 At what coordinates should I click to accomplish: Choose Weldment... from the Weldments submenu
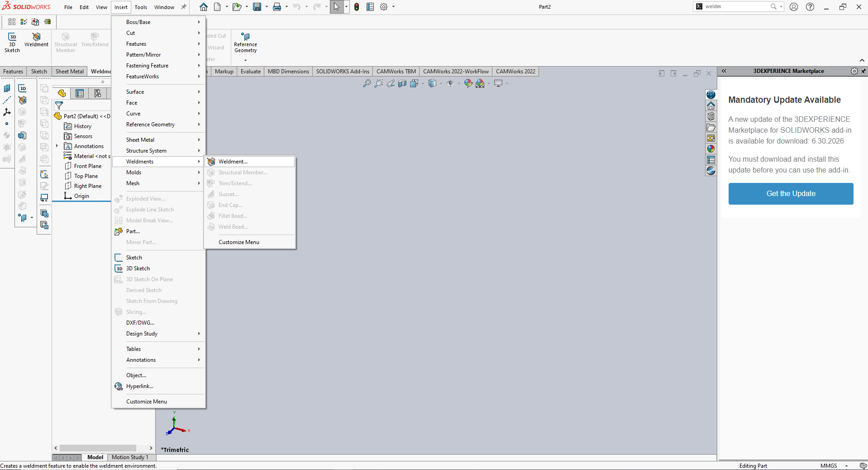pos(233,162)
